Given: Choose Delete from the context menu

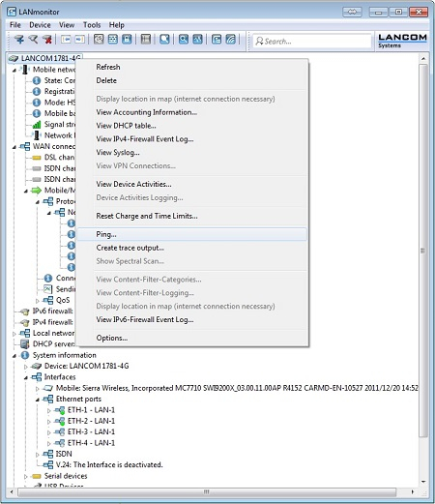Looking at the screenshot, I should pyautogui.click(x=192, y=80).
